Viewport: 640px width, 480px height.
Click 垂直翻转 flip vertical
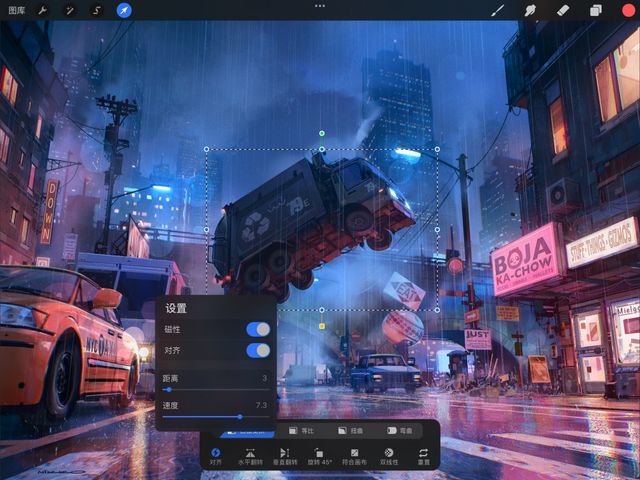(x=285, y=456)
